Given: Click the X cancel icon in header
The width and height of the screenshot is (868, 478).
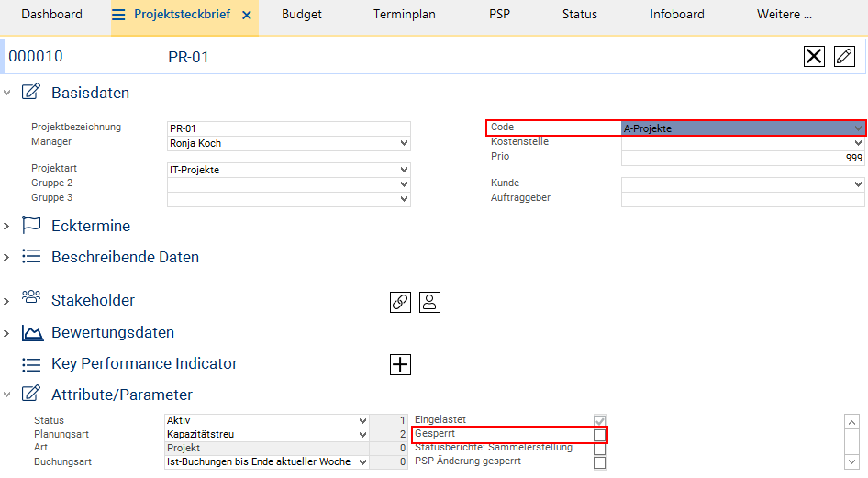Looking at the screenshot, I should click(814, 57).
